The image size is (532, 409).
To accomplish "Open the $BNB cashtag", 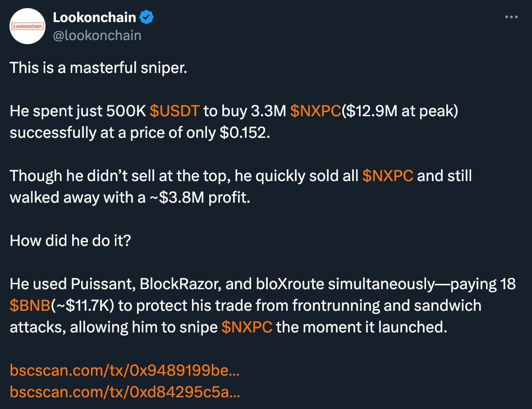I will coord(30,305).
